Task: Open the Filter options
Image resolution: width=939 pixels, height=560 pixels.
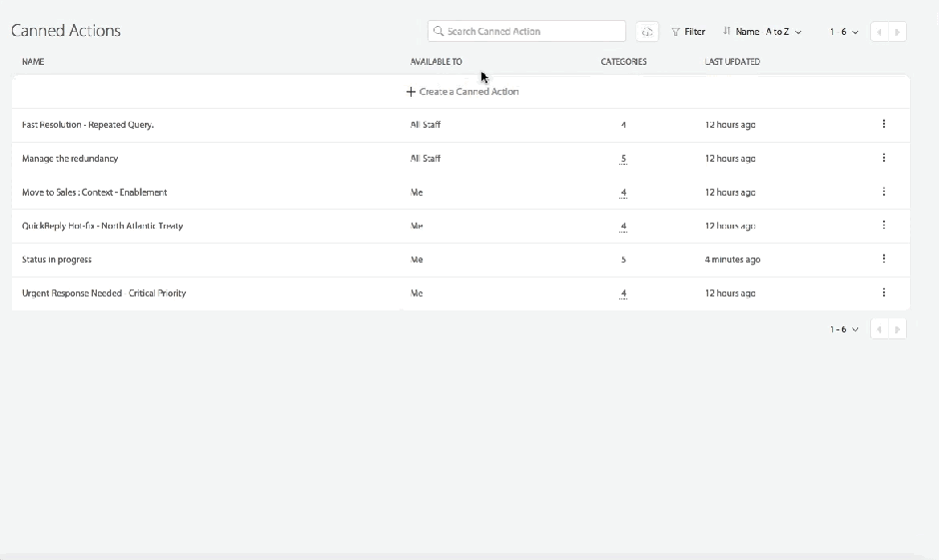Action: click(x=688, y=32)
